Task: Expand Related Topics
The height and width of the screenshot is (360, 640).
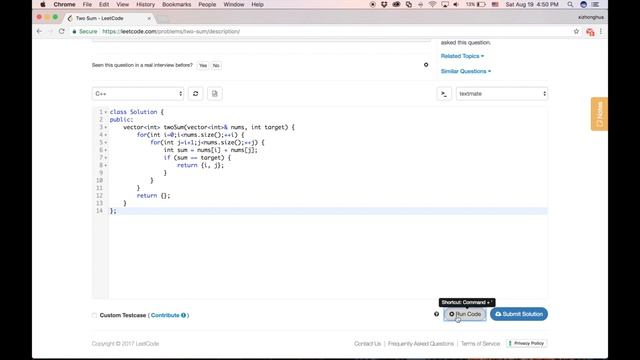Action: click(462, 56)
